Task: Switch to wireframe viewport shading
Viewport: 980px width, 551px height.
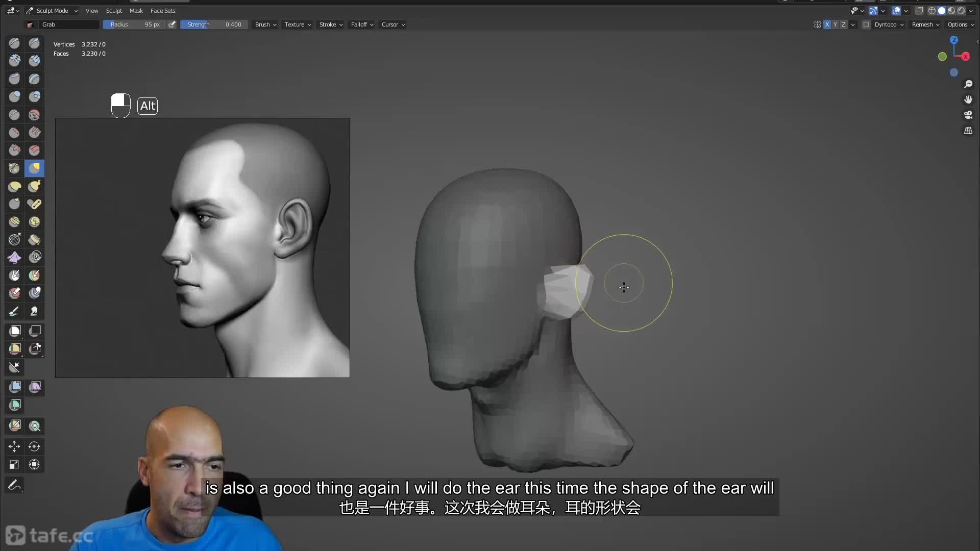Action: click(932, 11)
